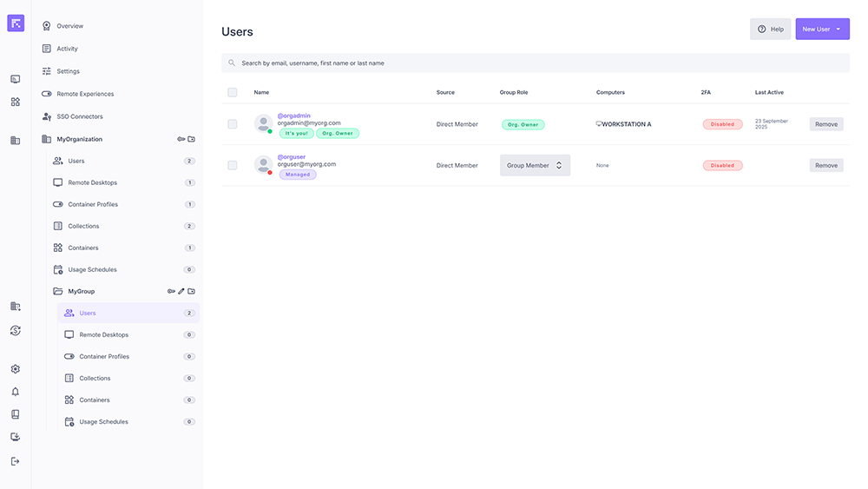Open the Group Member role dropdown
This screenshot has width=868, height=489.
coord(535,165)
